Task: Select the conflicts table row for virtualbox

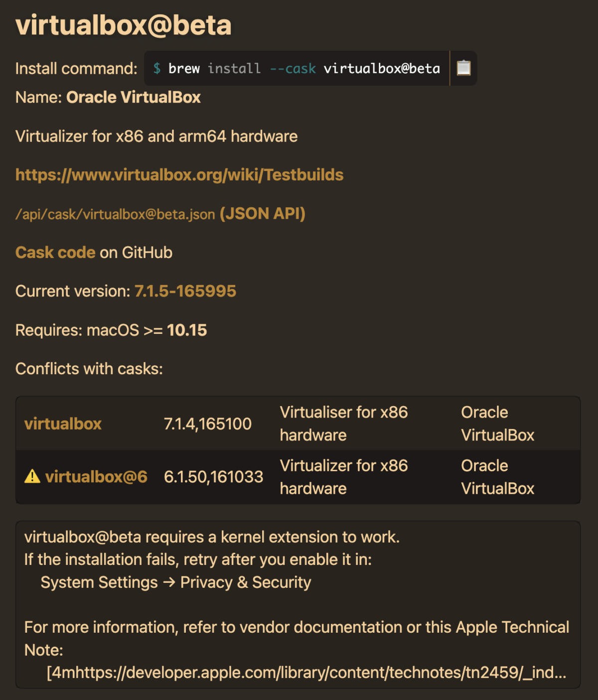Action: coord(299,423)
